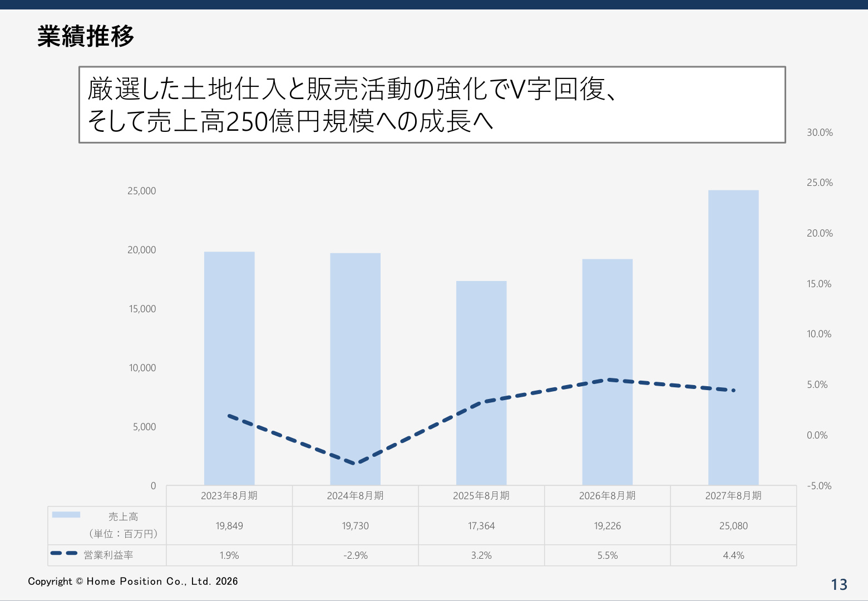Click the 20,000 left axis label
868x601 pixels.
(142, 250)
